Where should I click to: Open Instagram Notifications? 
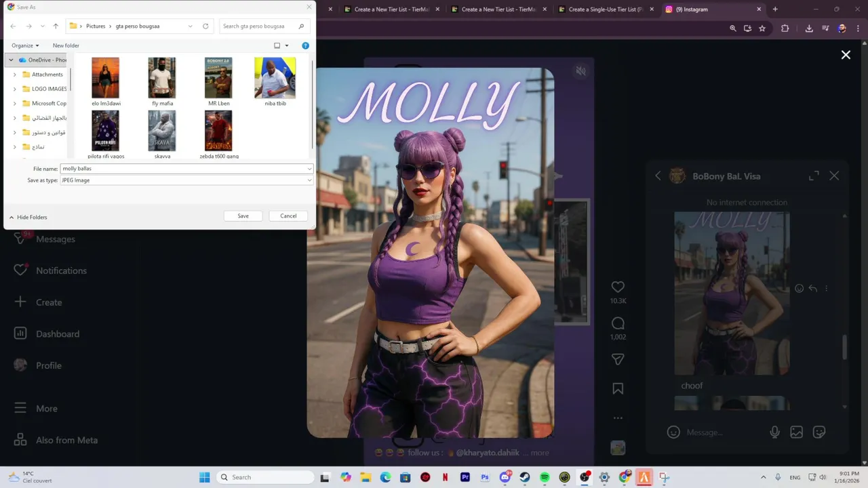coord(50,270)
